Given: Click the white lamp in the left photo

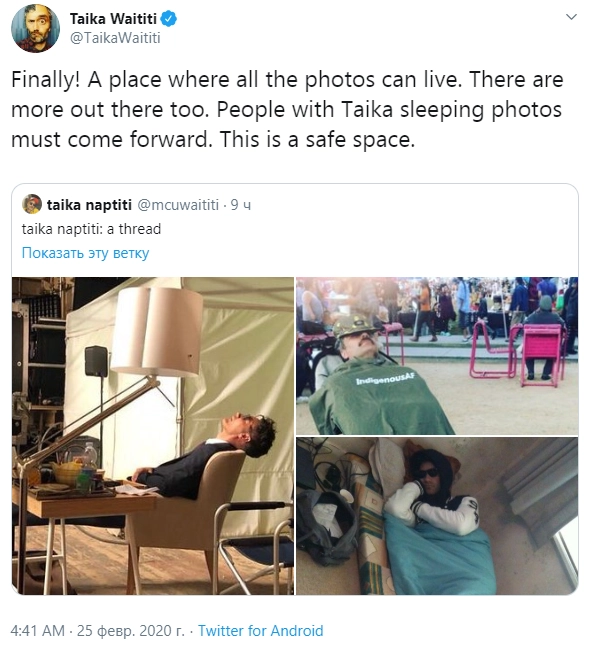Looking at the screenshot, I should (x=158, y=332).
